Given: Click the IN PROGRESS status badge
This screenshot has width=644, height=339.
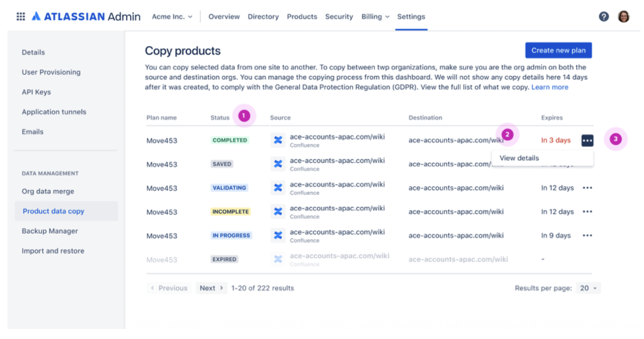Looking at the screenshot, I should 231,235.
